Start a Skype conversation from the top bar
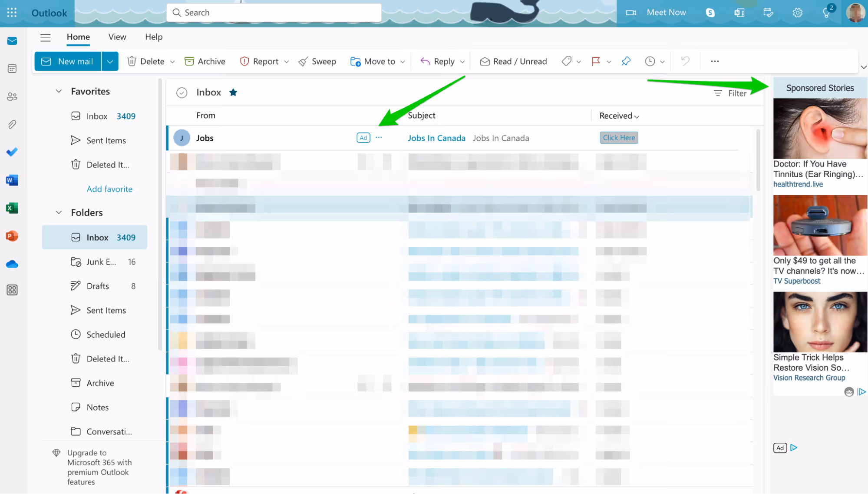This screenshot has width=868, height=494. pyautogui.click(x=710, y=13)
